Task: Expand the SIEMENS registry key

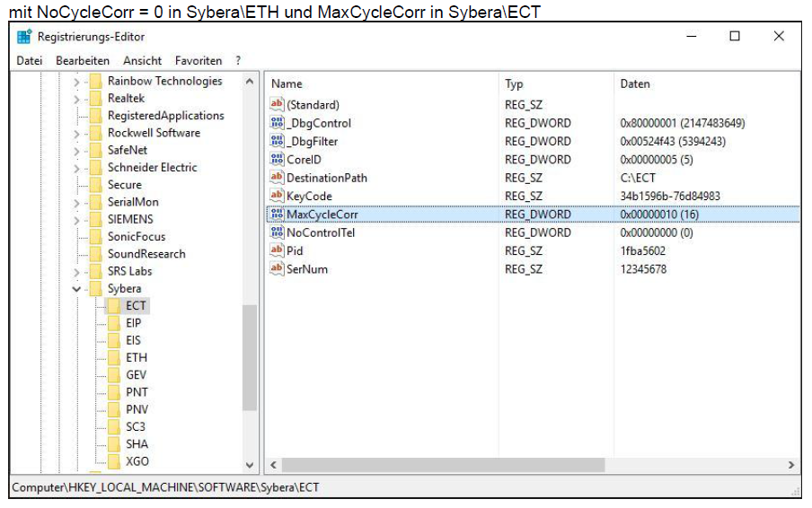Action: (76, 219)
